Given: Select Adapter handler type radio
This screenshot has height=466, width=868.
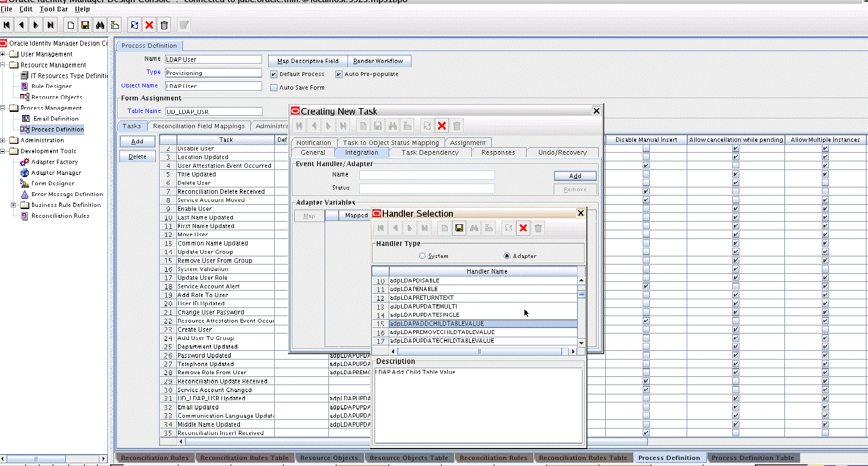Looking at the screenshot, I should point(507,256).
